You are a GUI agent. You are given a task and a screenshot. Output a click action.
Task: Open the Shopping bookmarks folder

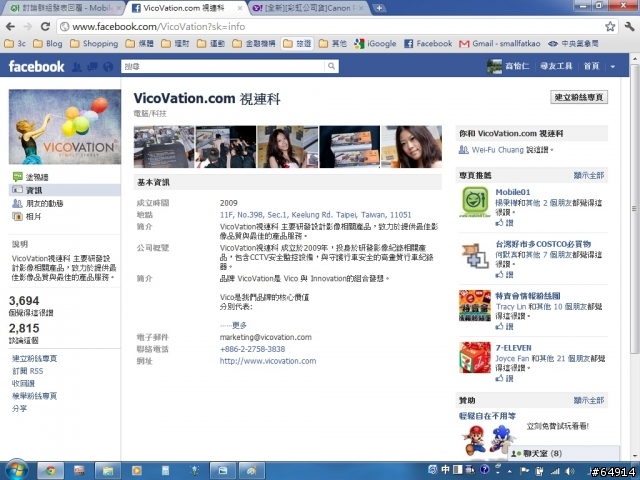click(x=94, y=43)
